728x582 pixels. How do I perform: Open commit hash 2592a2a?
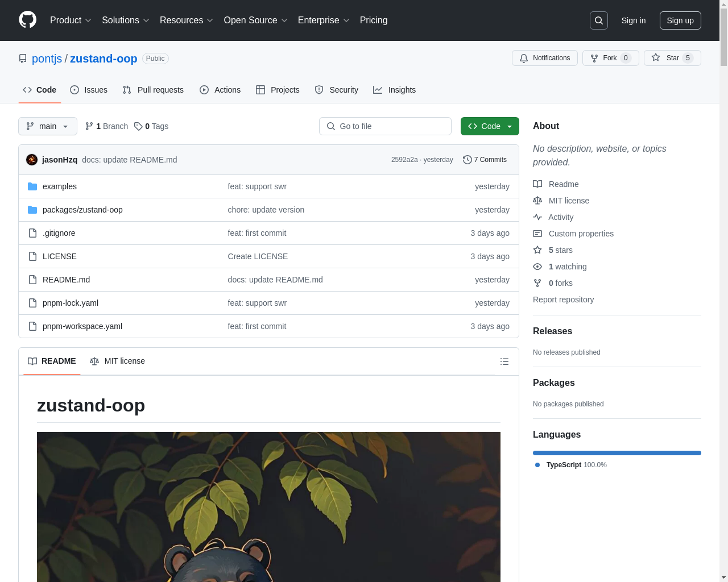point(404,160)
